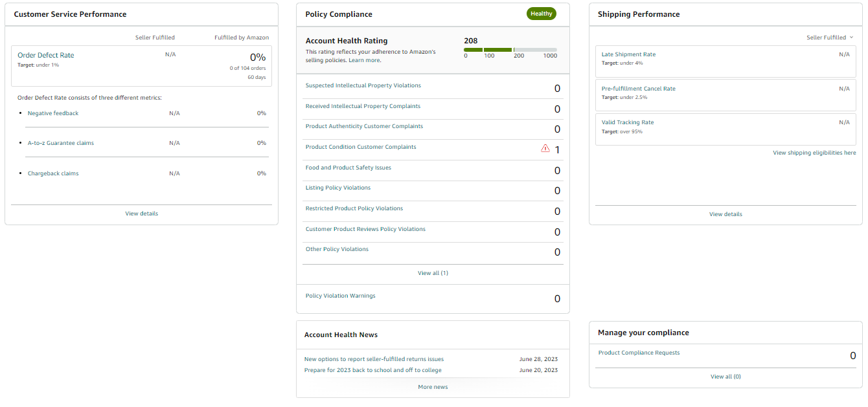The image size is (868, 407).
Task: Open Restricted Product Policy Violations
Action: tap(354, 208)
